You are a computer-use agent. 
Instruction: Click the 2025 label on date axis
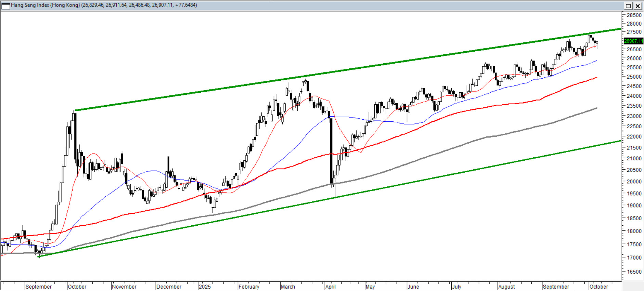tap(205, 287)
